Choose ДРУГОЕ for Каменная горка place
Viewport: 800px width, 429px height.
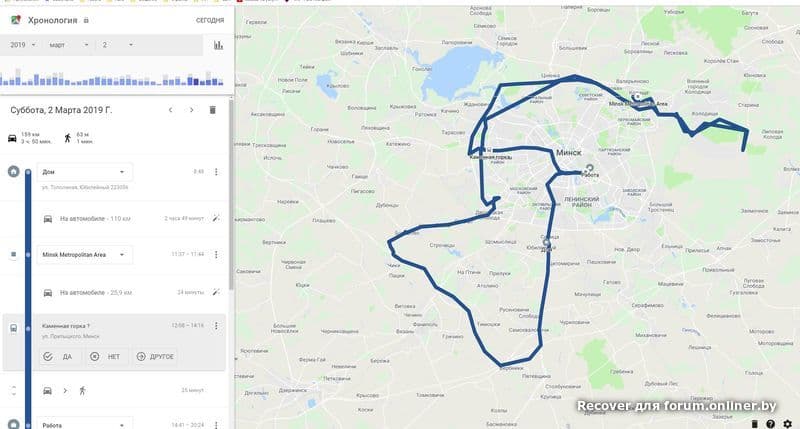[155, 357]
